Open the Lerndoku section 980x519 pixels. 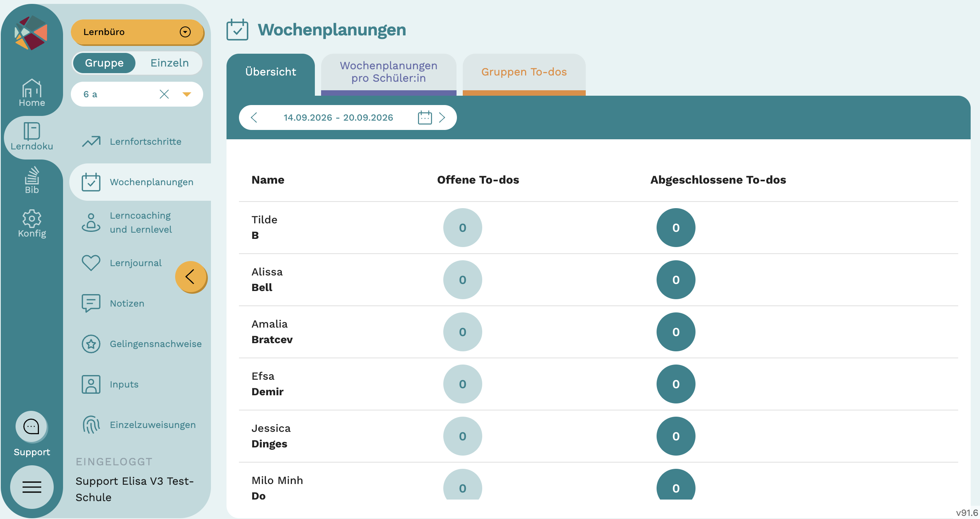coord(32,137)
